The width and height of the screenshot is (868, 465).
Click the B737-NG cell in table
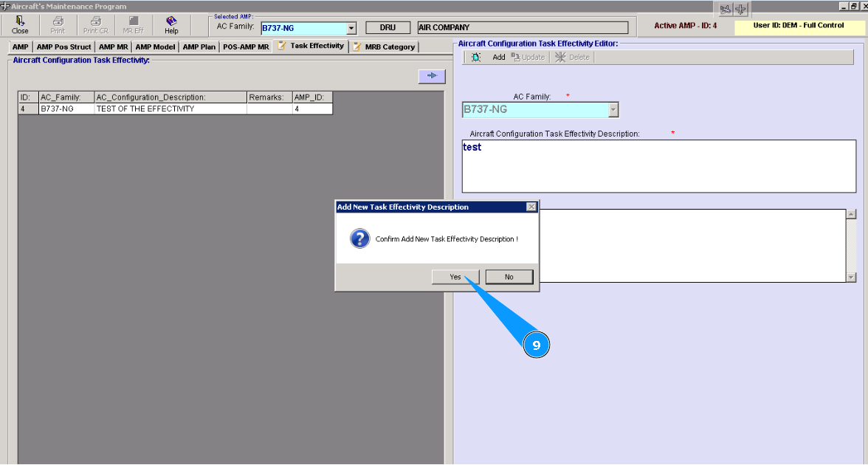coord(66,109)
